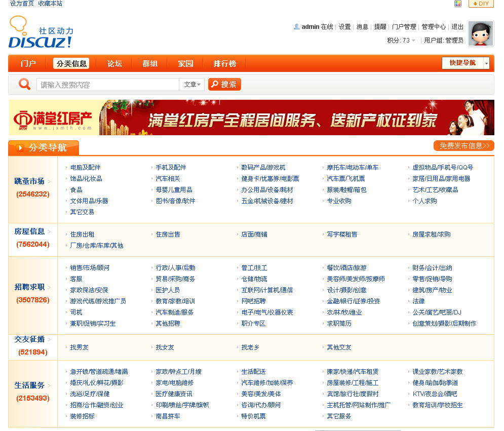Open 主机托管/网站制作/推广 link
Image resolution: width=504 pixels, height=431 pixels.
tap(359, 405)
